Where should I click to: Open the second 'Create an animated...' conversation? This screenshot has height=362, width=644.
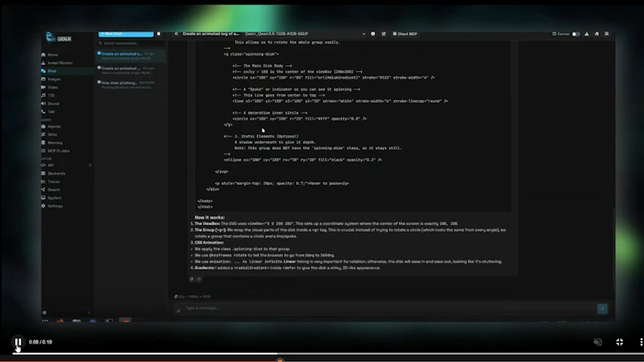tap(130, 70)
